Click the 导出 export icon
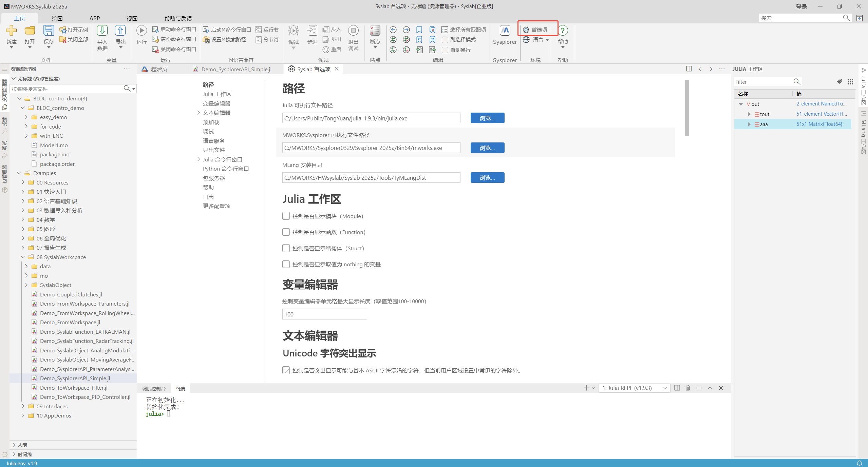 120,31
